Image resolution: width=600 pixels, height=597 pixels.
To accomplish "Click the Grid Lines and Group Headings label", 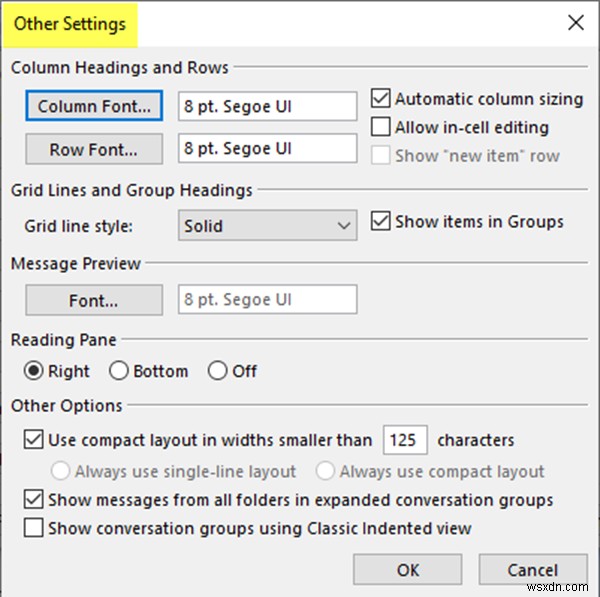I will [x=132, y=190].
